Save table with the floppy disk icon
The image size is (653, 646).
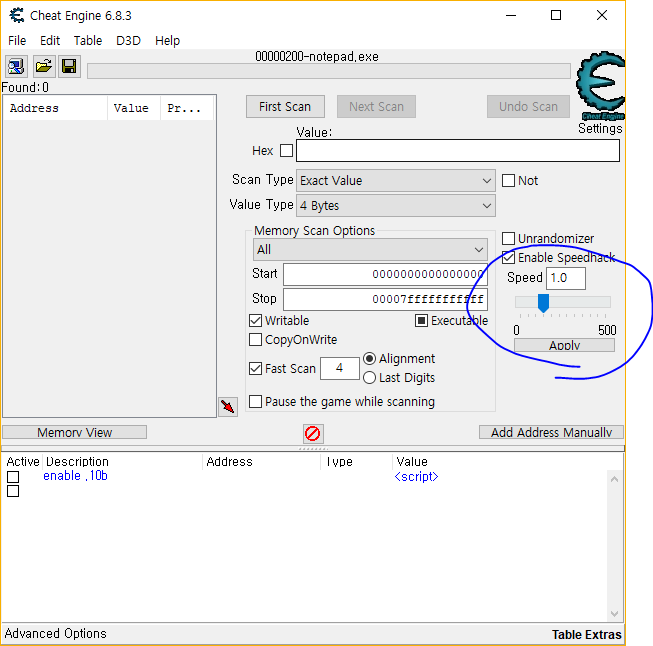(x=69, y=66)
